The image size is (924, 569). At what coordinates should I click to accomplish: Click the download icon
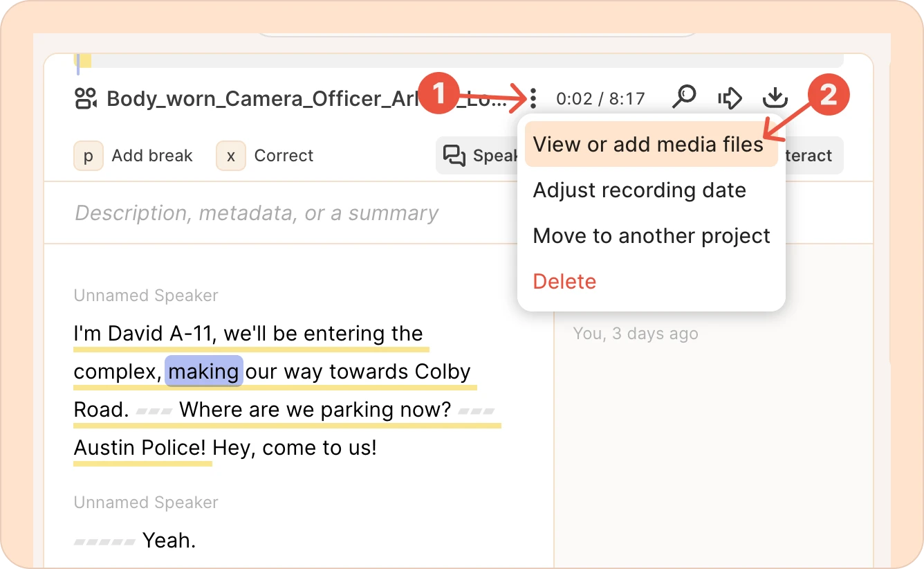(x=775, y=98)
